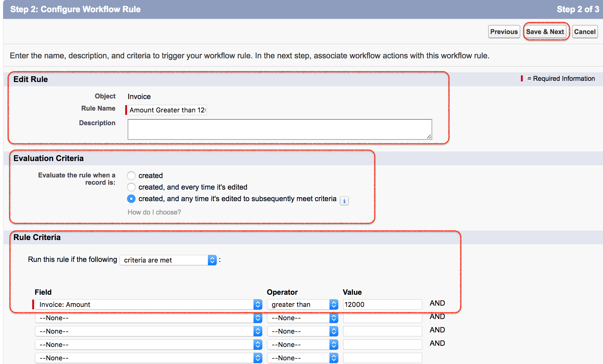Click the Value field containing 12000

[382, 304]
